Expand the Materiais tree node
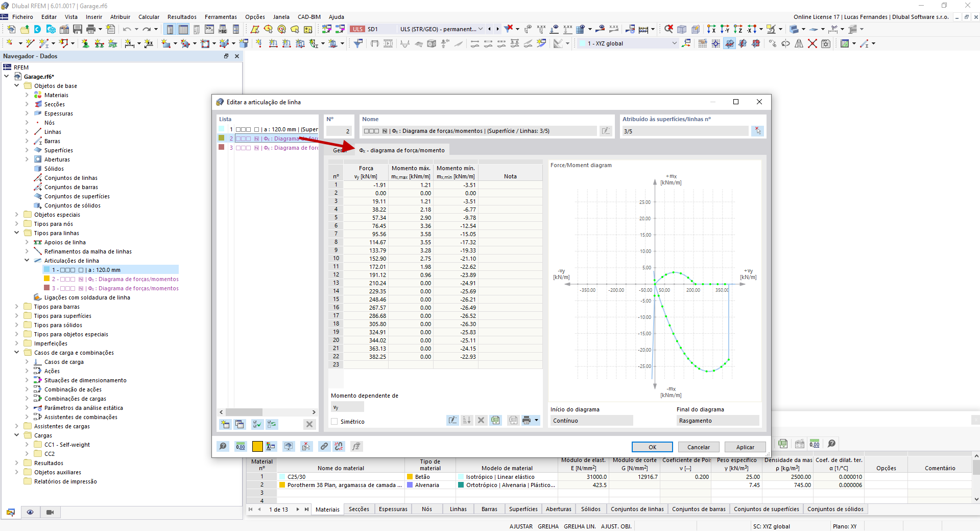The image size is (980, 531). [27, 95]
